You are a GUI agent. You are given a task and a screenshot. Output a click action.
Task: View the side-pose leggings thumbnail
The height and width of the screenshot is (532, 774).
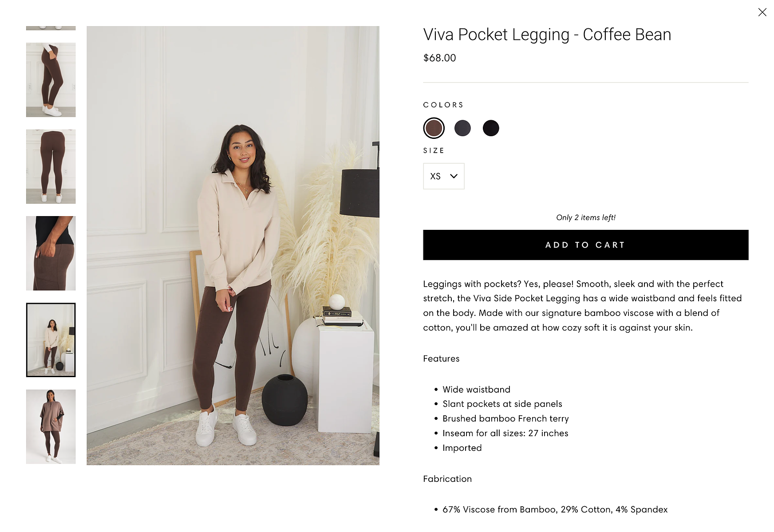[51, 80]
